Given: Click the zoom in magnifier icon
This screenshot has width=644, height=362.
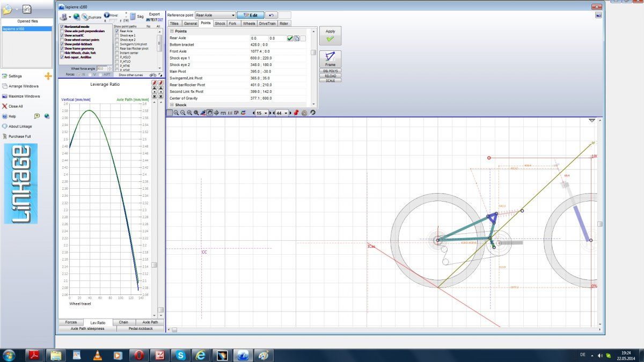Looking at the screenshot, I should 177,113.
